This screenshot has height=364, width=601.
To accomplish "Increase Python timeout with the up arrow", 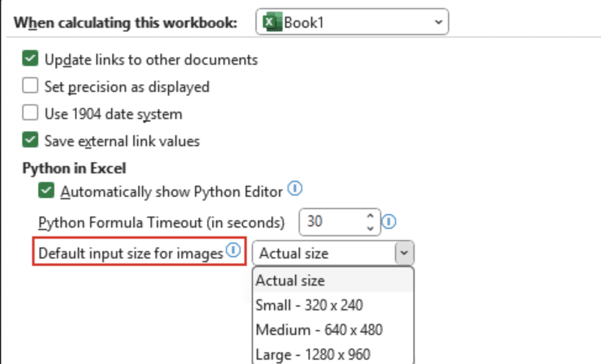I will click(x=370, y=216).
